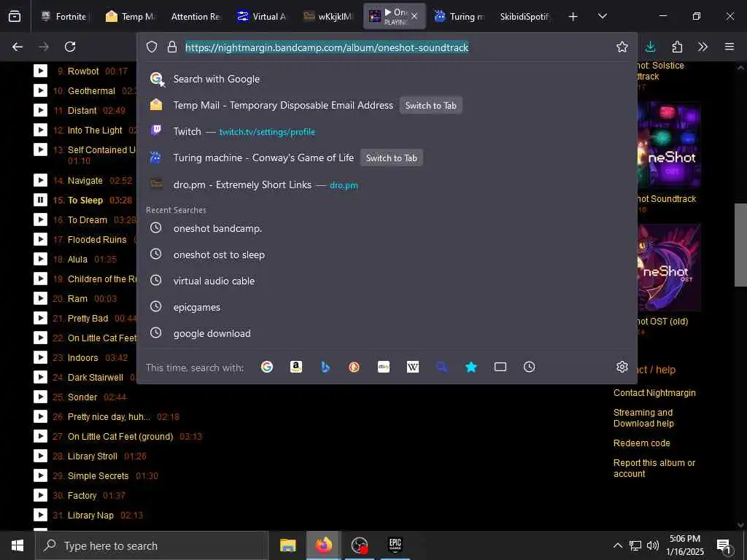Screen dimensions: 747x560
Task: Pick recent search oneshot ost to sleep
Action: pos(387,254)
